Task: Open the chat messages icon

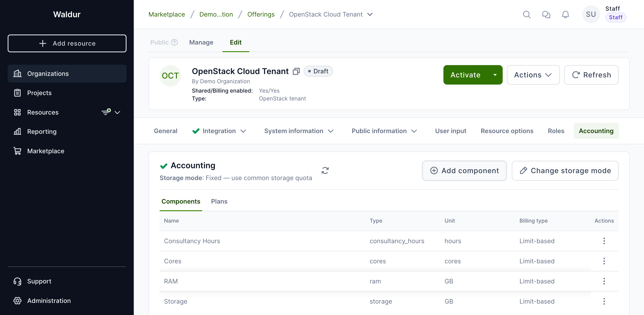Action: click(546, 15)
